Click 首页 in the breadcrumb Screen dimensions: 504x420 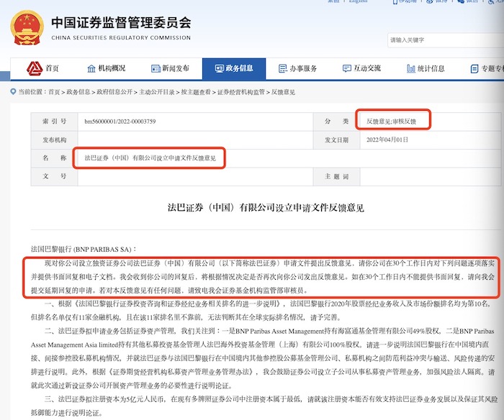[54, 92]
